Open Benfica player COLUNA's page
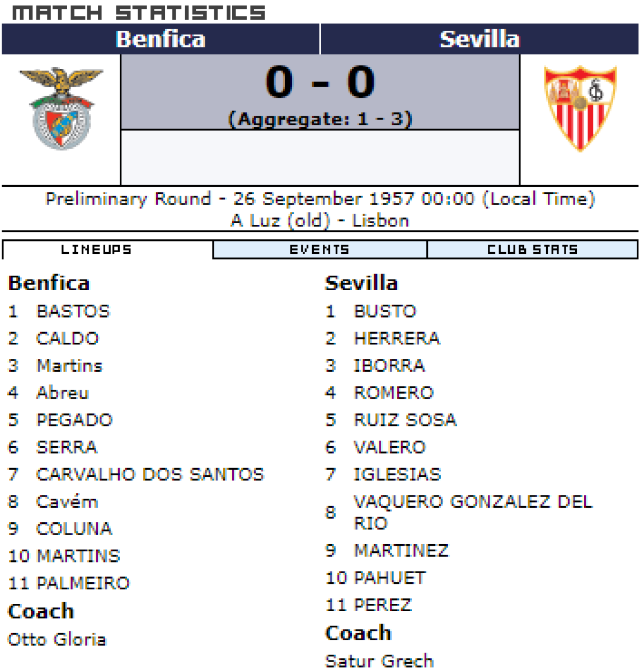Viewport: 644px width, 671px height. (74, 528)
